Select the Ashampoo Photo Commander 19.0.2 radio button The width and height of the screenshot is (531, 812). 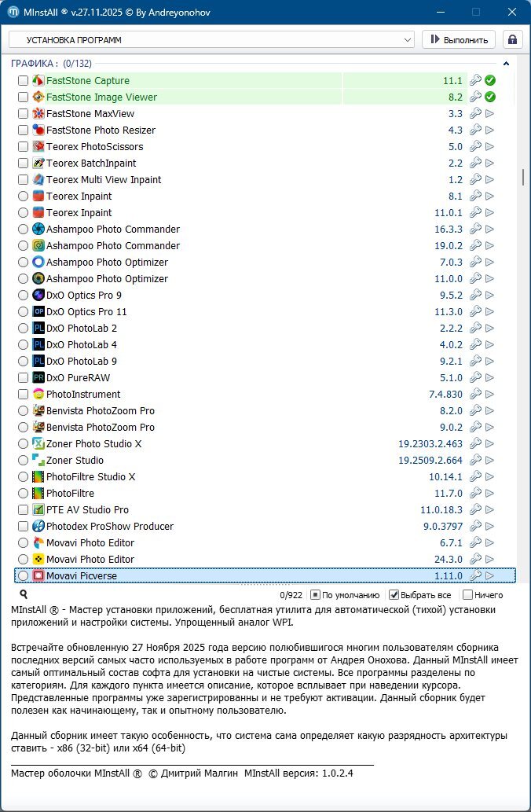pyautogui.click(x=24, y=246)
